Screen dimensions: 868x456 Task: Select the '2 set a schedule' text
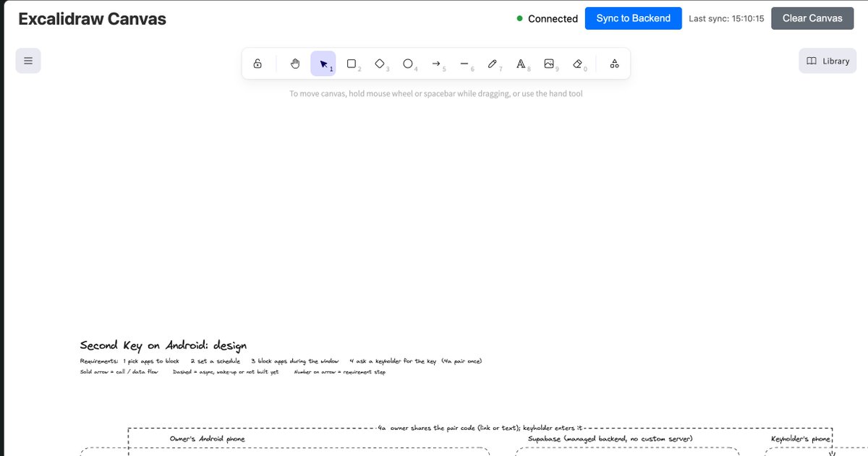(x=215, y=360)
